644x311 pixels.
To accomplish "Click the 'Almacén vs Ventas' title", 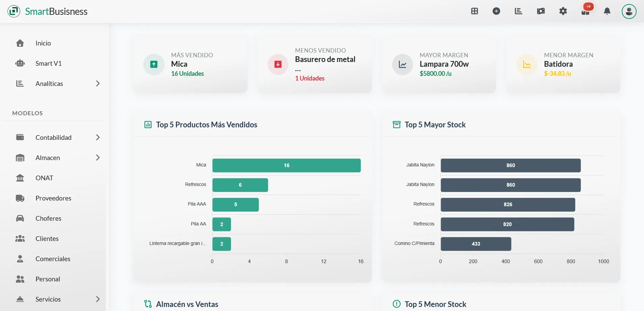I will 187,304.
